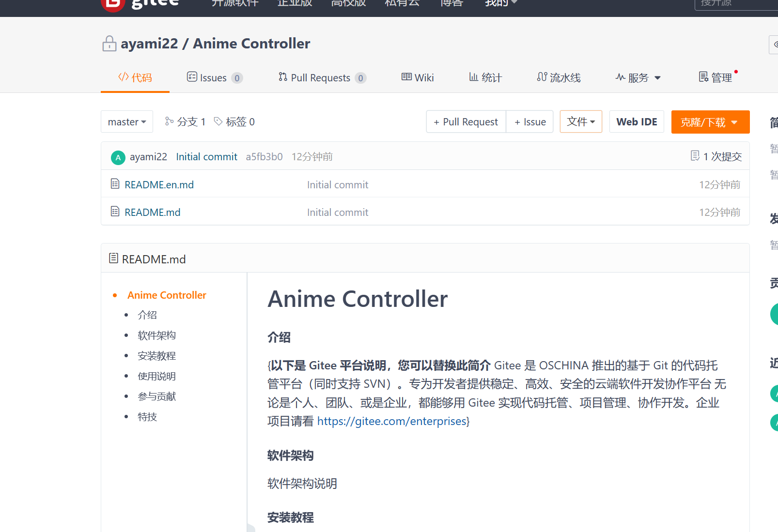The width and height of the screenshot is (778, 532).
Task: Click the commit history icon near 1 次提交
Action: pos(695,156)
